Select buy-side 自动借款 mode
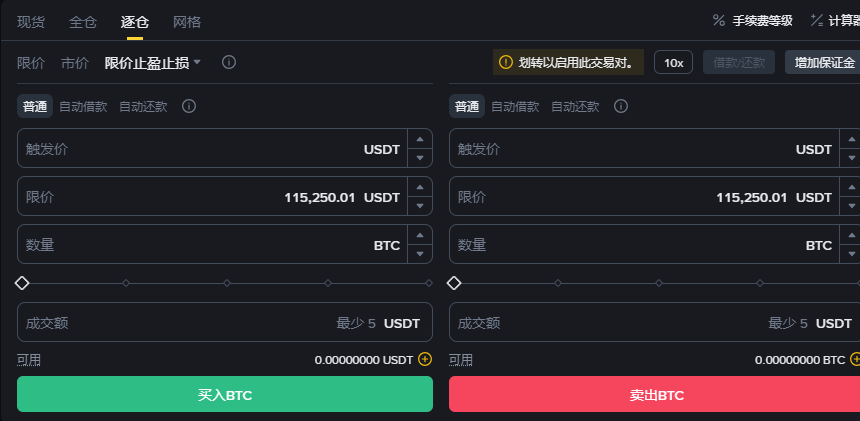 pos(83,106)
